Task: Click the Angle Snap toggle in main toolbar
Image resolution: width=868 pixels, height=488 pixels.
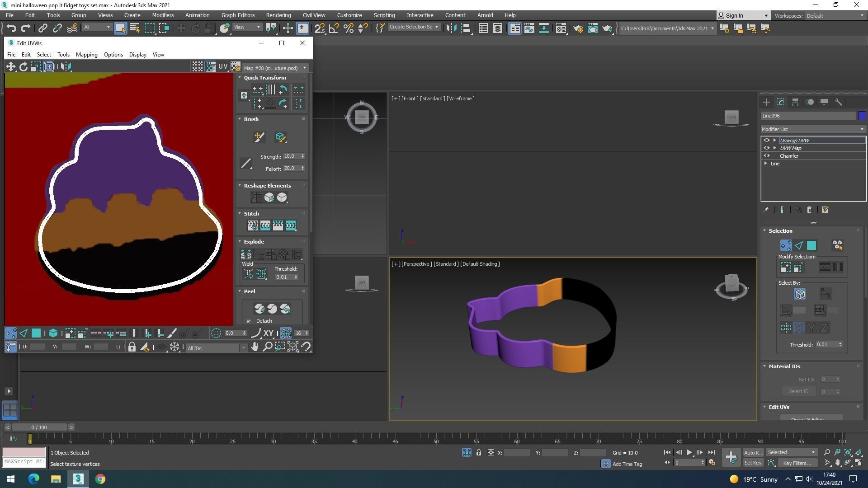Action: click(334, 28)
